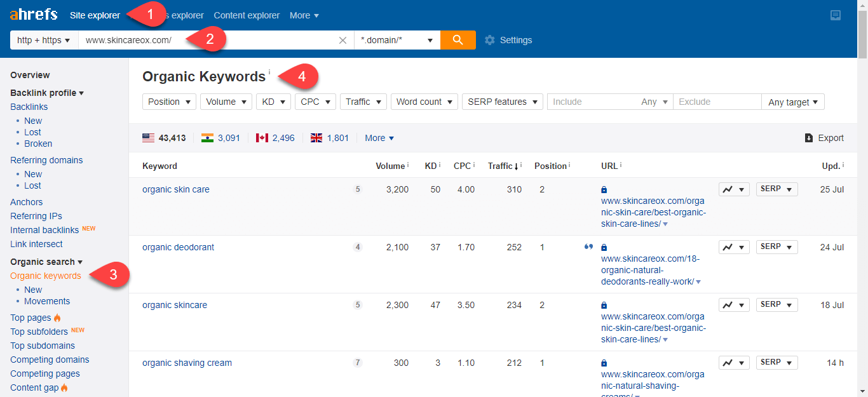Click the info icon next to the KD column
Viewport: 868px width, 397px height.
coord(440,165)
